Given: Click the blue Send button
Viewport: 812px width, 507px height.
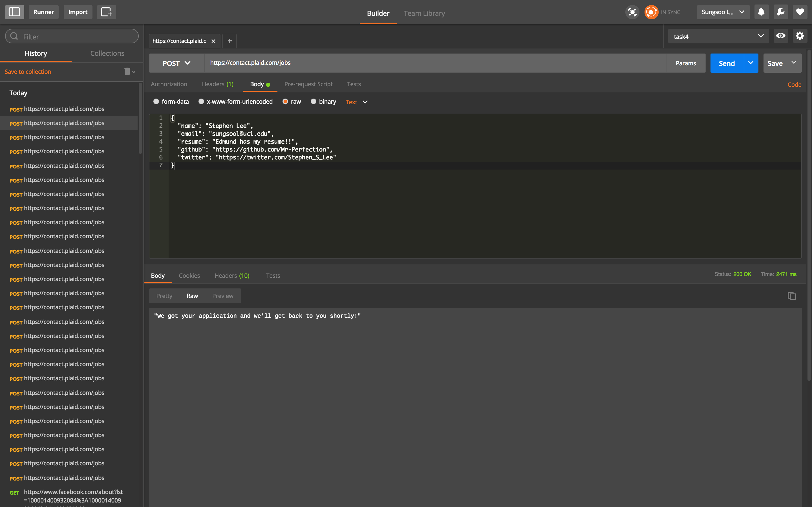Looking at the screenshot, I should [727, 63].
